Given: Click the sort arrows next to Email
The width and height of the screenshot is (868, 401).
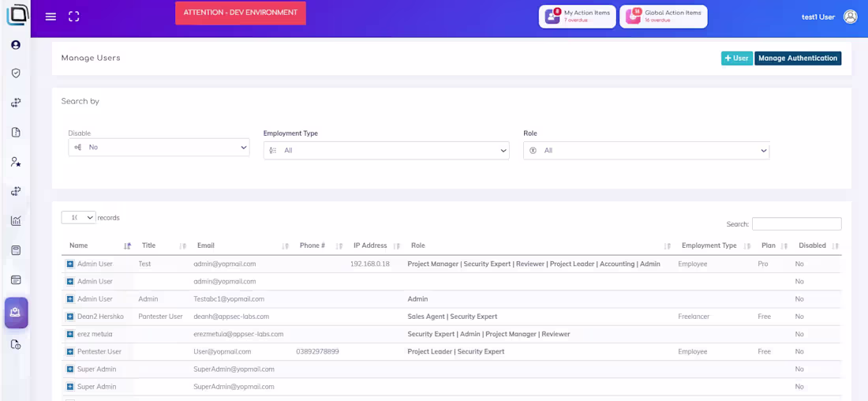Looking at the screenshot, I should pyautogui.click(x=285, y=246).
